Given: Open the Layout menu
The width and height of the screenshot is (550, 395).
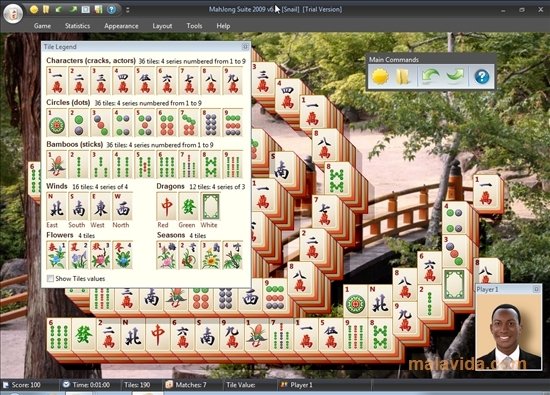Looking at the screenshot, I should (162, 26).
